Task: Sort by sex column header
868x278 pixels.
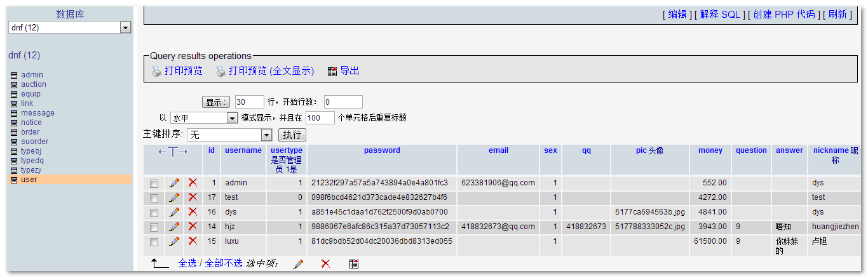Action: [x=550, y=150]
